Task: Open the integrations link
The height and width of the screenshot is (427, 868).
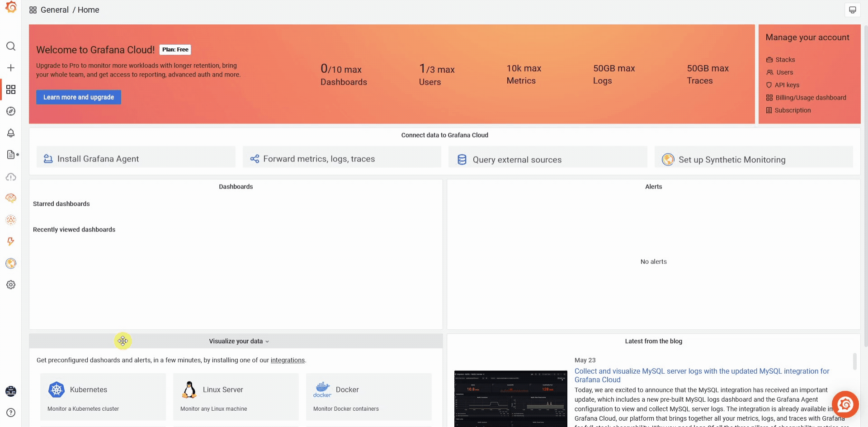Action: (x=288, y=360)
